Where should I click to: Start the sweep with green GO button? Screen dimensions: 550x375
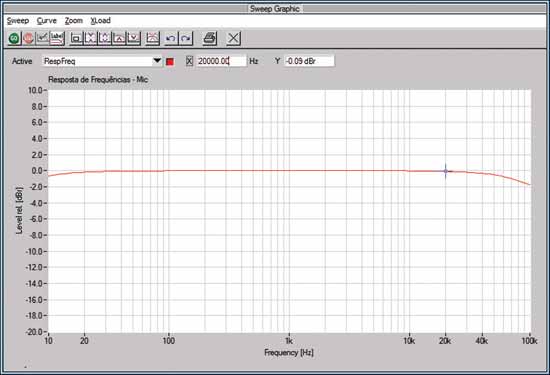pos(14,38)
